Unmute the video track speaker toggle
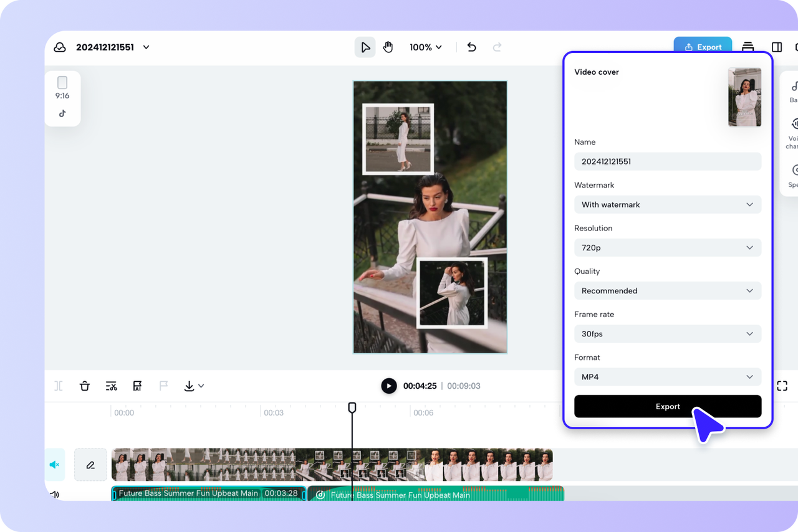The height and width of the screenshot is (532, 798). (x=54, y=465)
